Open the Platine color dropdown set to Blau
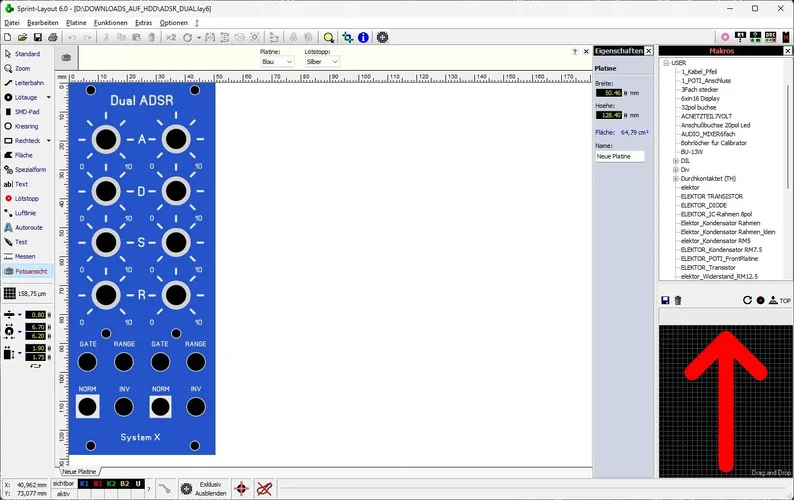This screenshot has height=500, width=794. pyautogui.click(x=277, y=61)
